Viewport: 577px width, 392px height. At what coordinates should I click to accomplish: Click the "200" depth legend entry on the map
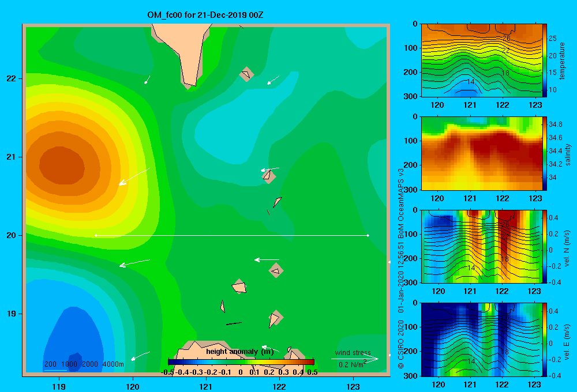[x=50, y=364]
